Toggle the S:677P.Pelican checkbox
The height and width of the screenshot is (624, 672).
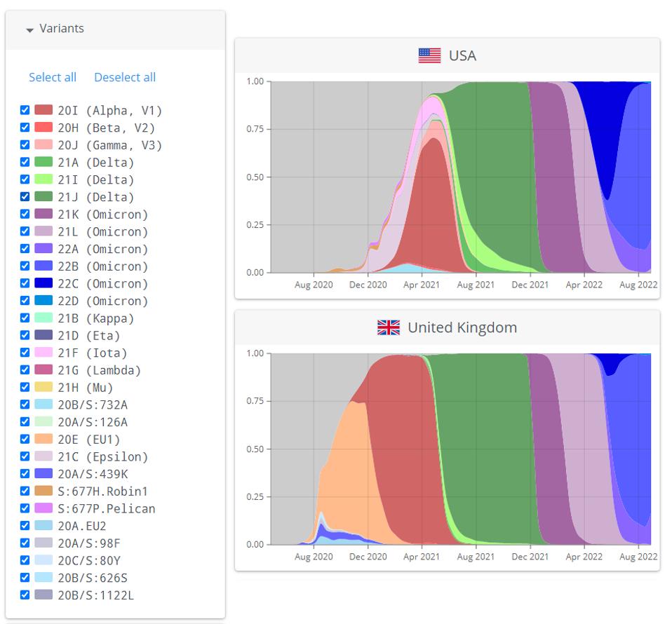coord(25,508)
